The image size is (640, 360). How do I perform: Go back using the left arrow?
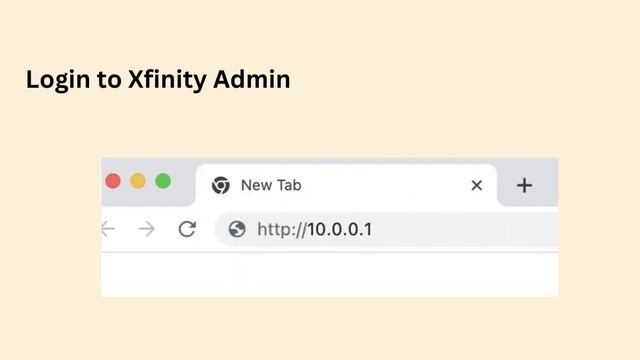[108, 229]
